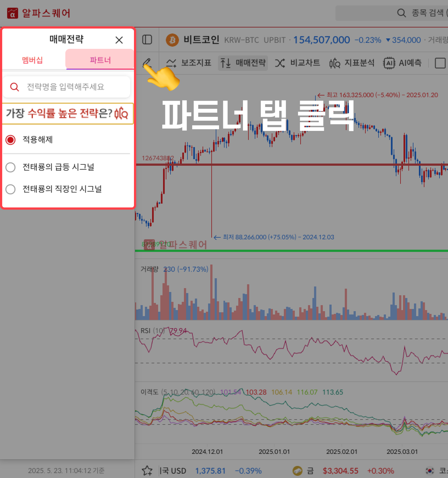Click the USD exchange rate 1,375.81

pyautogui.click(x=211, y=471)
